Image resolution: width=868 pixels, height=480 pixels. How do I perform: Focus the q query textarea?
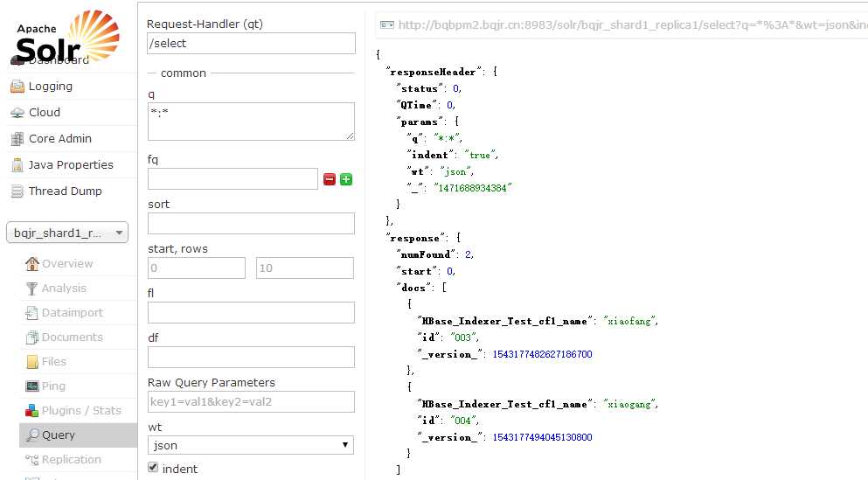(x=252, y=122)
